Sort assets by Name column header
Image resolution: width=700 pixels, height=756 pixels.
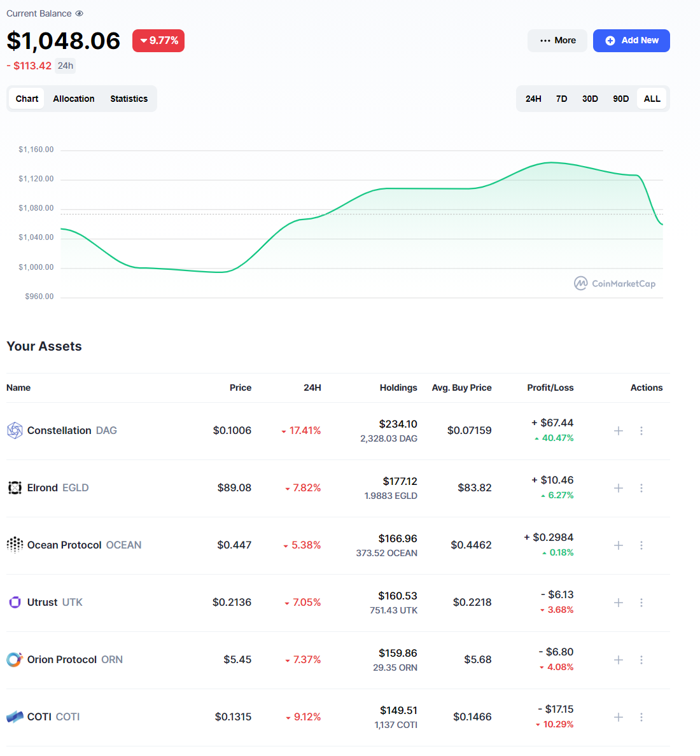click(x=18, y=388)
